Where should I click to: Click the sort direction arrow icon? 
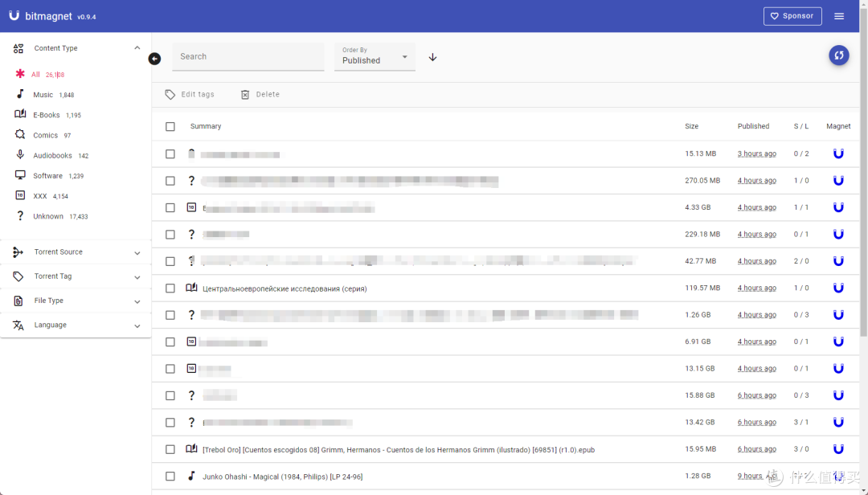click(432, 57)
